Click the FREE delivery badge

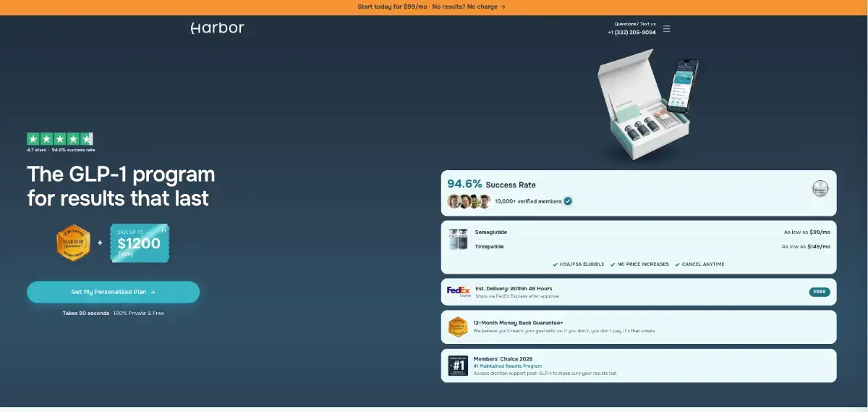[x=820, y=292]
